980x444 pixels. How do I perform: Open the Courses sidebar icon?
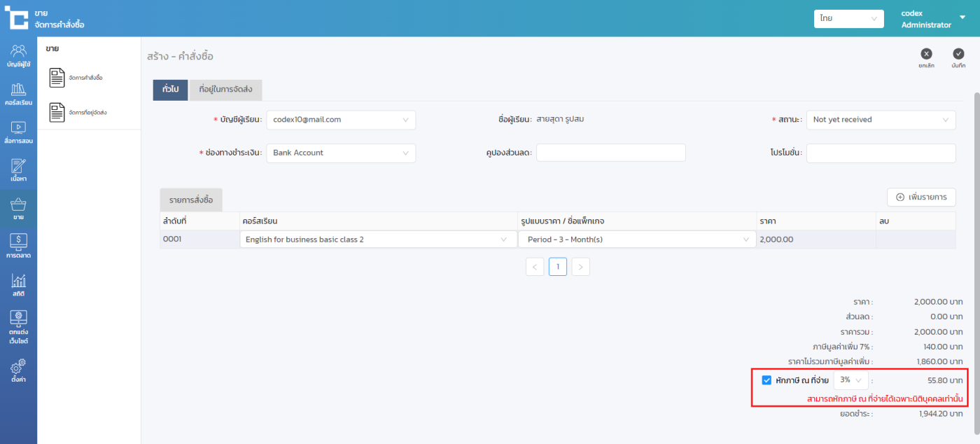pos(18,93)
